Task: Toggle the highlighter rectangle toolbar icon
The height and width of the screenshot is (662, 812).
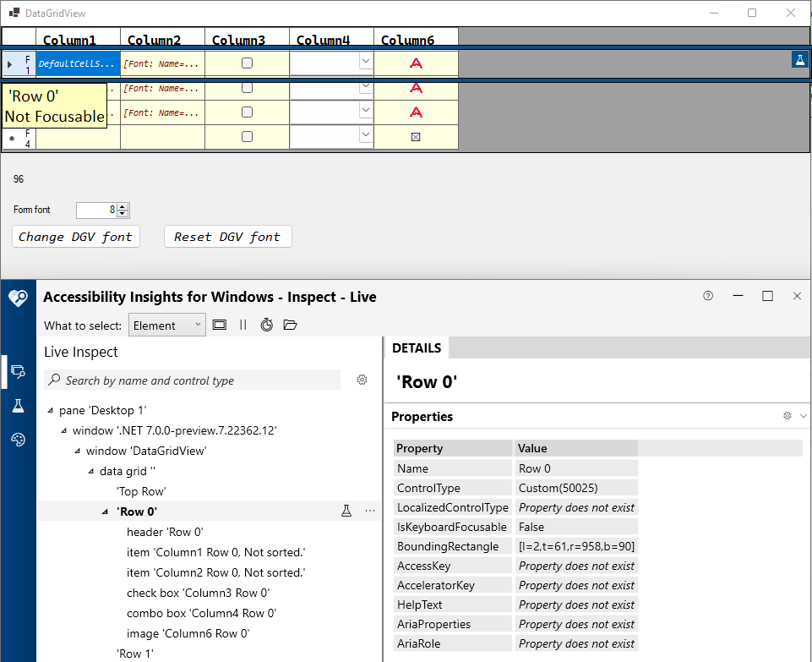Action: (220, 325)
